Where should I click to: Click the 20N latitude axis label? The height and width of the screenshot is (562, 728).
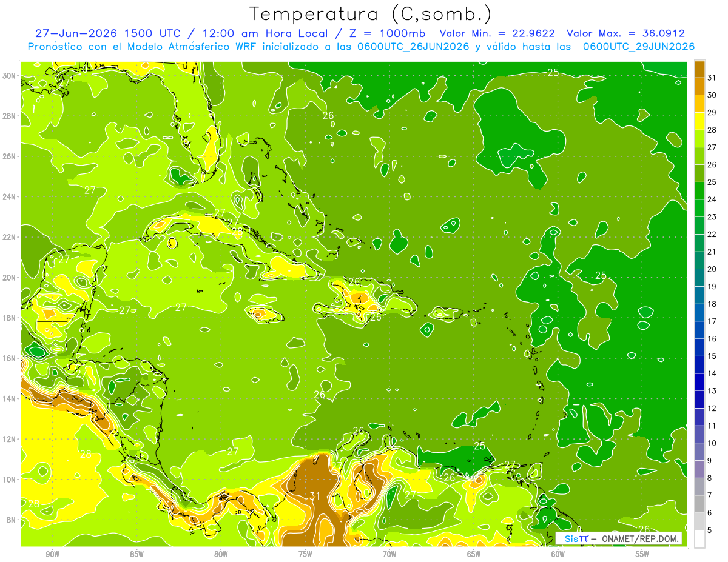[x=9, y=278]
